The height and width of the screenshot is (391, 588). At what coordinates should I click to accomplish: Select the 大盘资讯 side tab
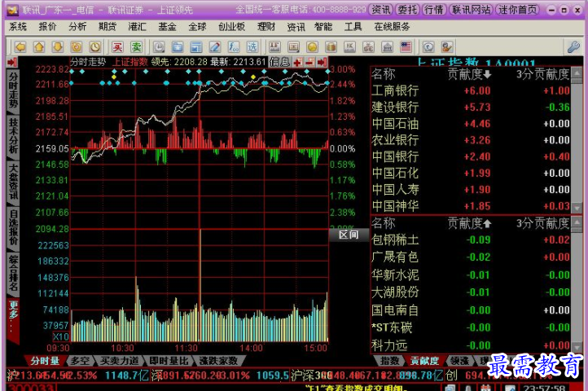pyautogui.click(x=13, y=181)
